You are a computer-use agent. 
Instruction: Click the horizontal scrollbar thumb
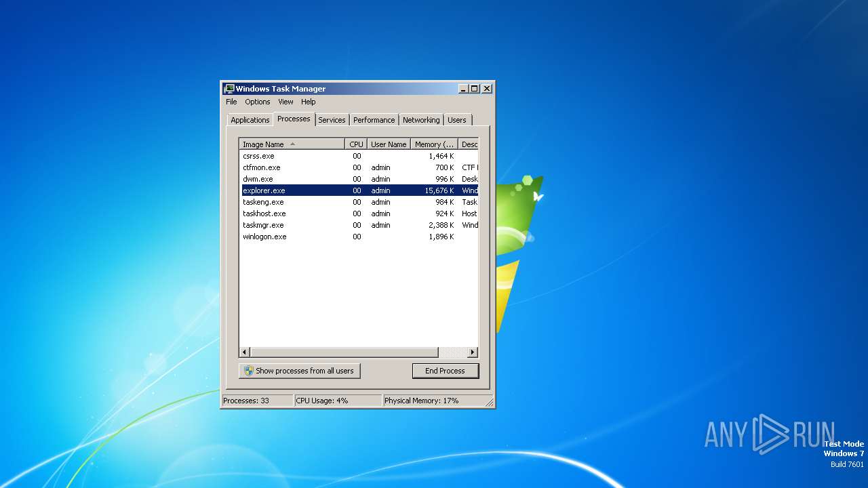click(344, 352)
